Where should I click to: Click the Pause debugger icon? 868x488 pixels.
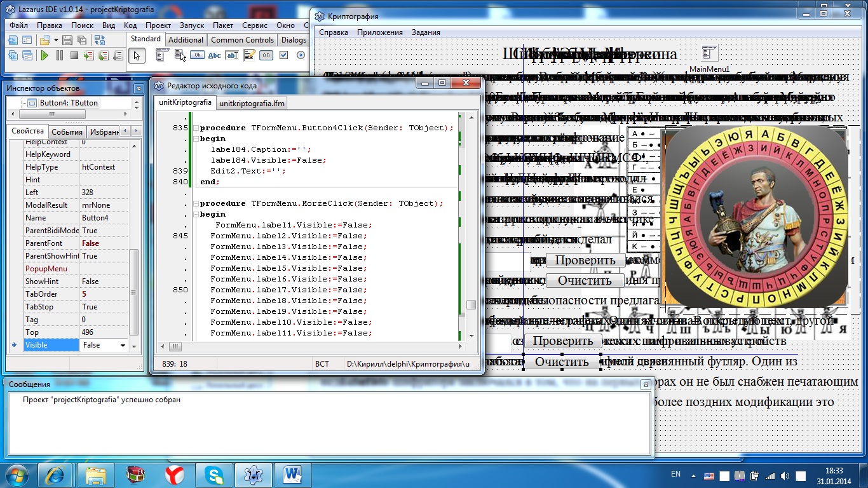(60, 55)
